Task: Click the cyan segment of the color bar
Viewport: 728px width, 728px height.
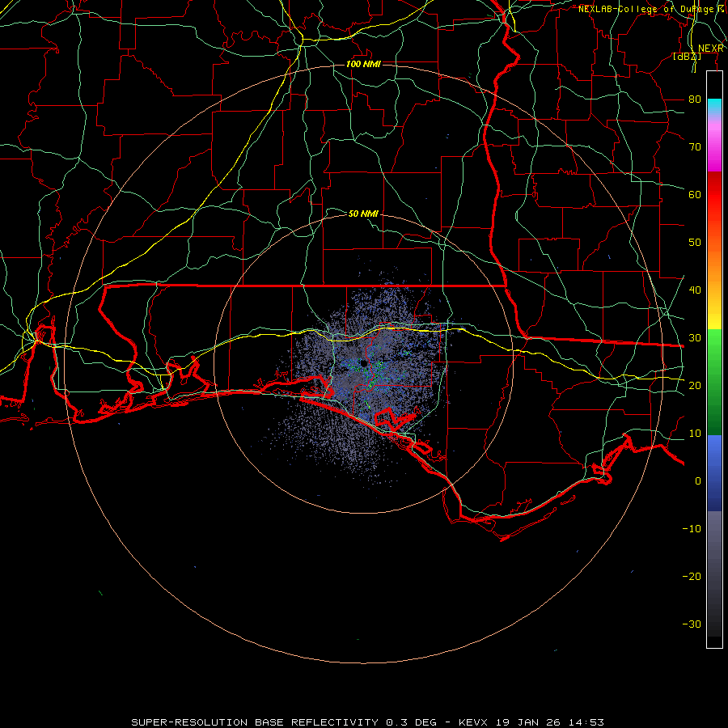Action: (x=714, y=106)
